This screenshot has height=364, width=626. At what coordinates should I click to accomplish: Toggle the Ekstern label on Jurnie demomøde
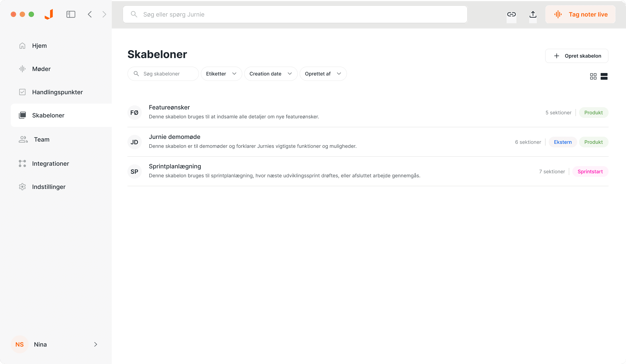563,142
